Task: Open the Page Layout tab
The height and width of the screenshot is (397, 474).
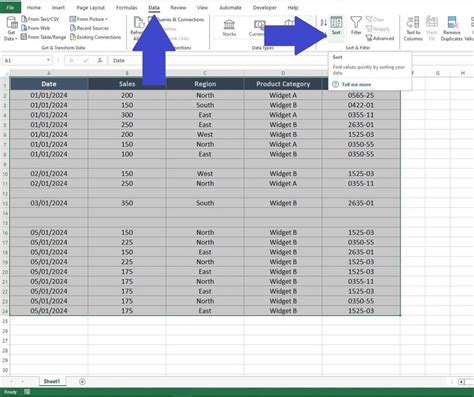Action: pyautogui.click(x=90, y=7)
